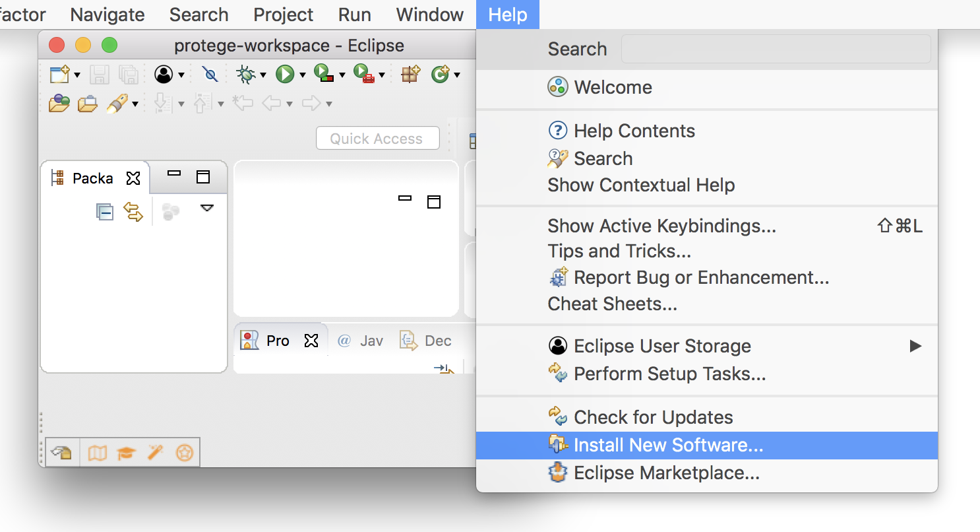Click the Coverage run icon with red-green bar

[324, 73]
